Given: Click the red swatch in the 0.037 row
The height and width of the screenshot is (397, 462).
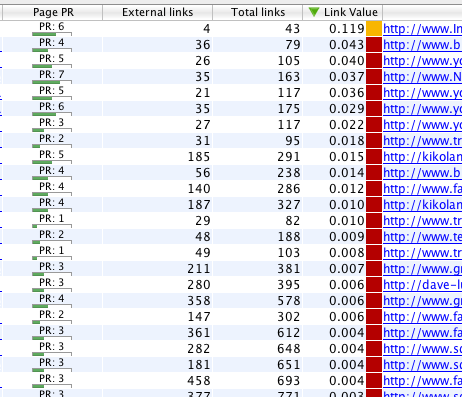Looking at the screenshot, I should pyautogui.click(x=374, y=77).
